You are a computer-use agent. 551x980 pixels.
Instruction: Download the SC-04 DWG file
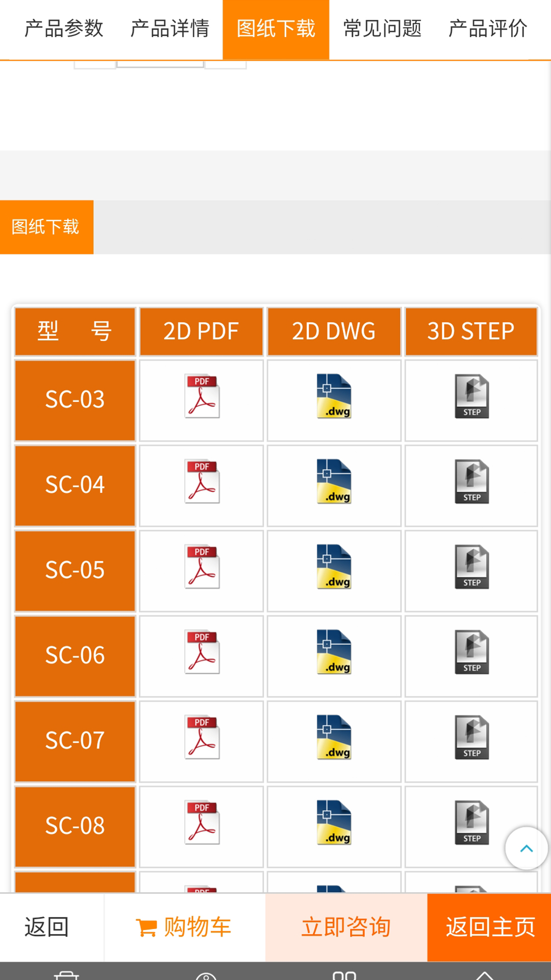tap(334, 482)
